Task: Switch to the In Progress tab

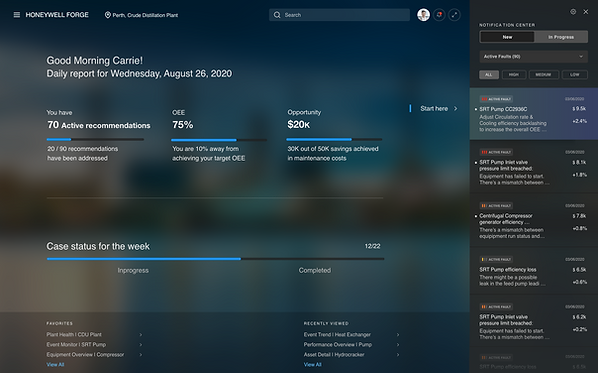Action: (561, 37)
